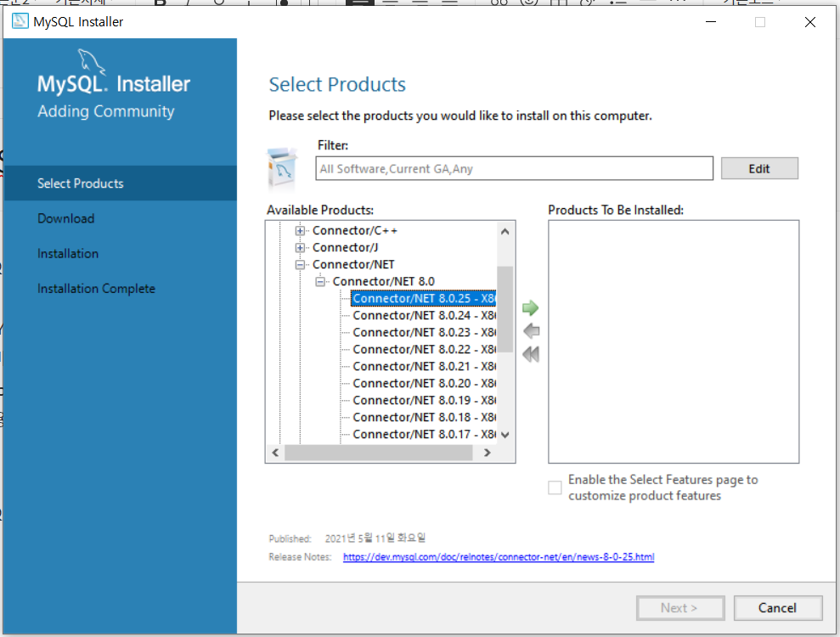The width and height of the screenshot is (840, 637).
Task: Select Connector/NET 8.0.22 item
Action: coord(423,349)
